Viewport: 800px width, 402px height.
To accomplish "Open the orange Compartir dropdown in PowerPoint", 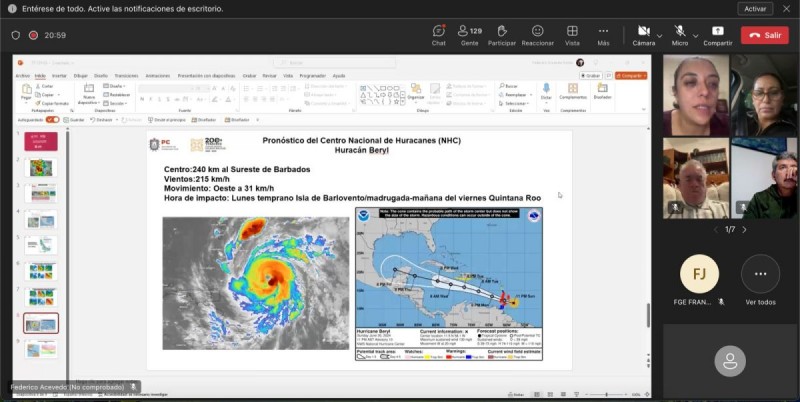I will point(631,76).
